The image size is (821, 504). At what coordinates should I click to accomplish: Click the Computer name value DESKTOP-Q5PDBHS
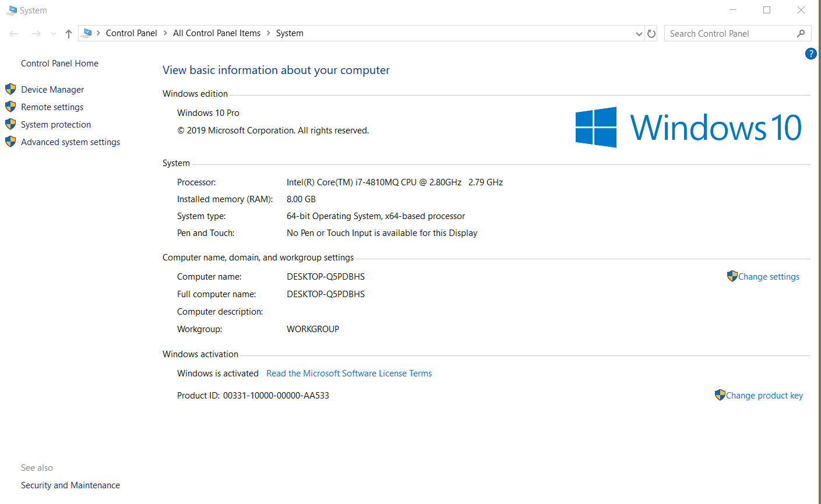326,277
